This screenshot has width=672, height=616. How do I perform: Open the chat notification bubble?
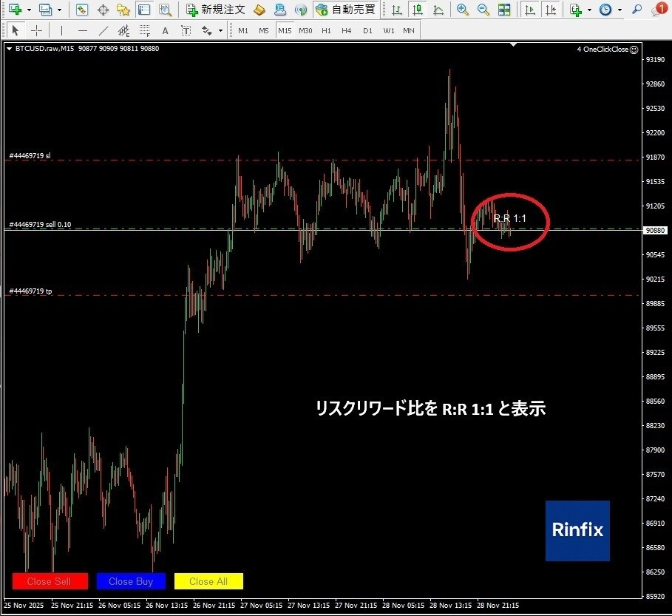[659, 10]
